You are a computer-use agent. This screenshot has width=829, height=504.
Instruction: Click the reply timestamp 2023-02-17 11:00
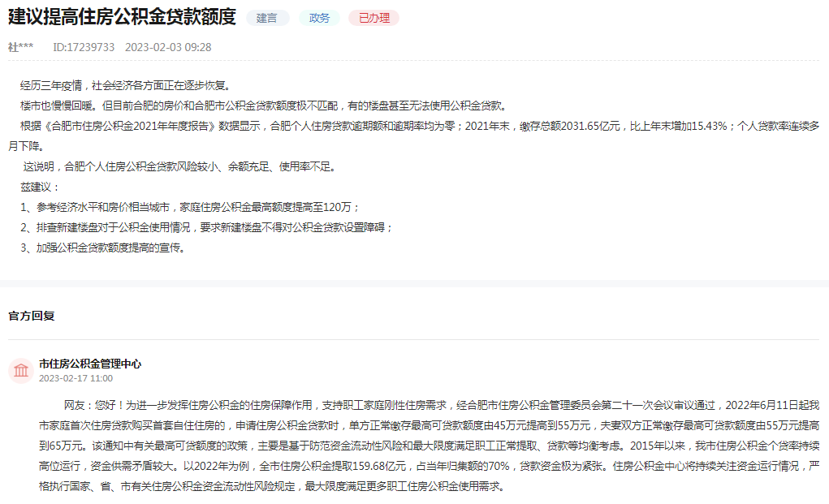(x=76, y=378)
